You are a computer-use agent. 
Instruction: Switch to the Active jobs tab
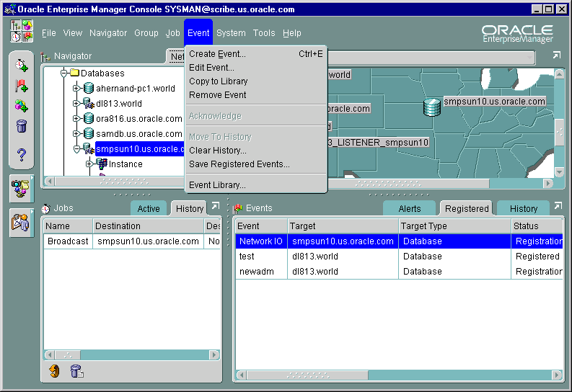coord(149,209)
